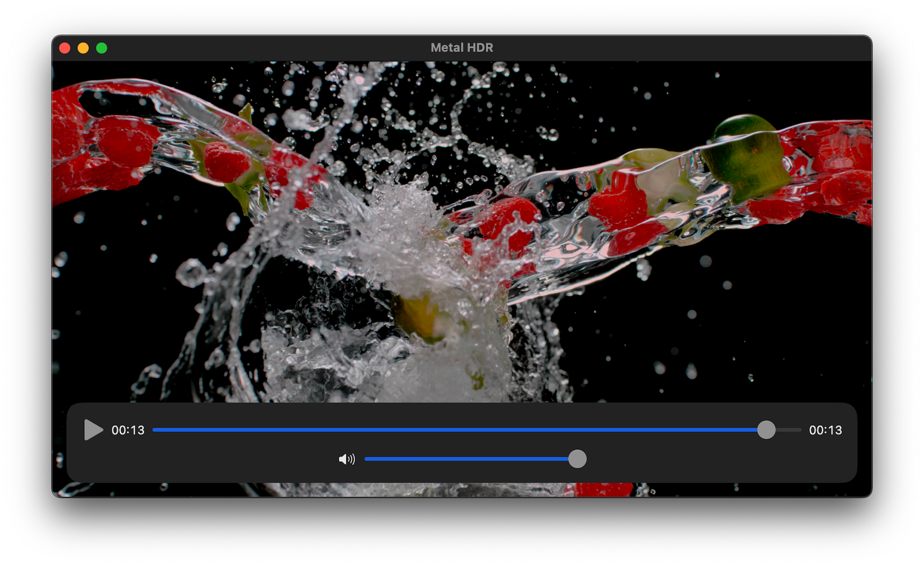Click the yellow minimize button

[83, 48]
